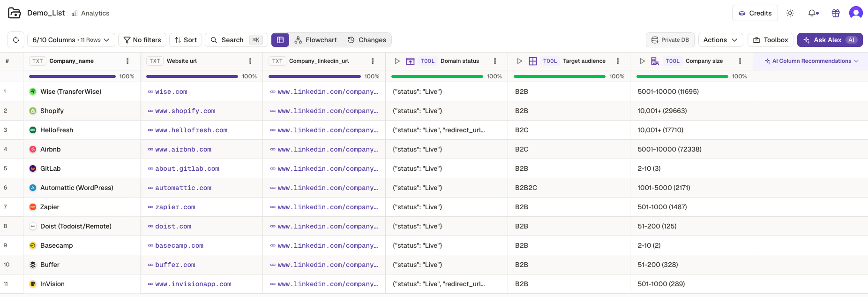
Task: Switch to the table grid view
Action: [x=280, y=40]
